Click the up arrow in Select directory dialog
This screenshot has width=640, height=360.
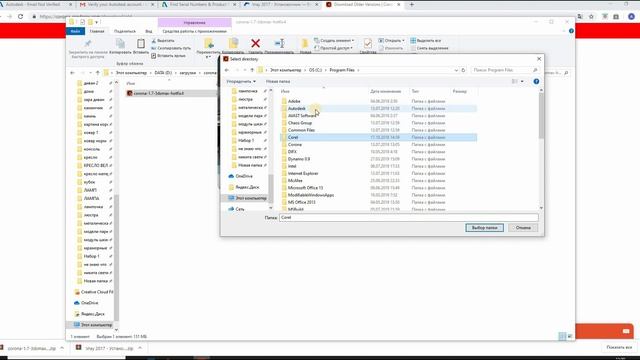point(252,70)
